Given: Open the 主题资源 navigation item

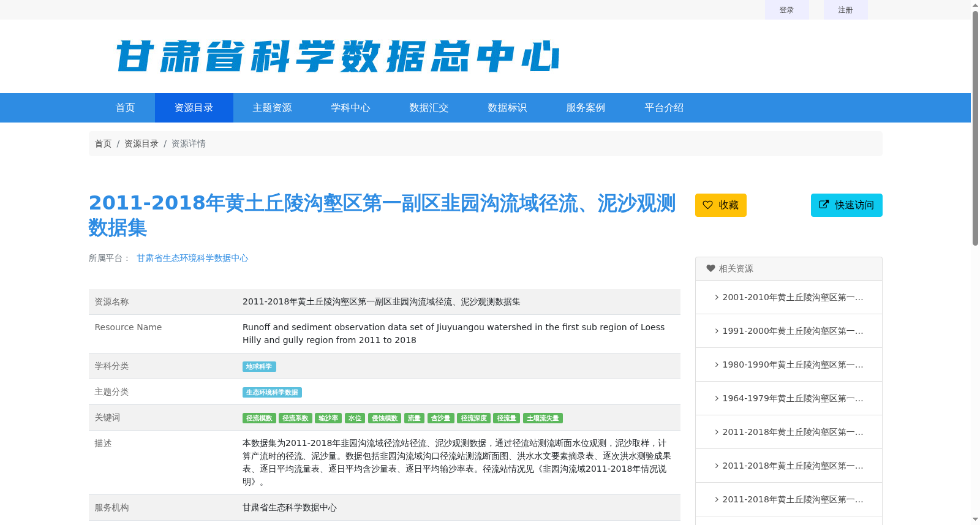Looking at the screenshot, I should (x=273, y=108).
